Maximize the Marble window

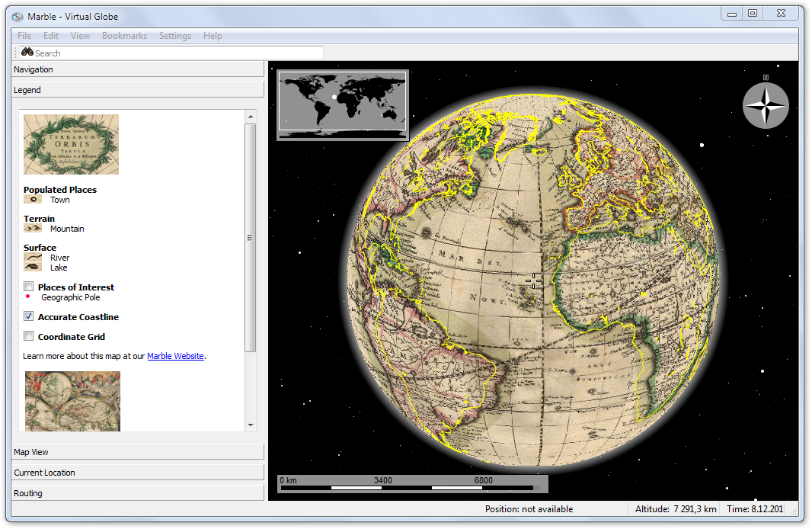(x=753, y=14)
